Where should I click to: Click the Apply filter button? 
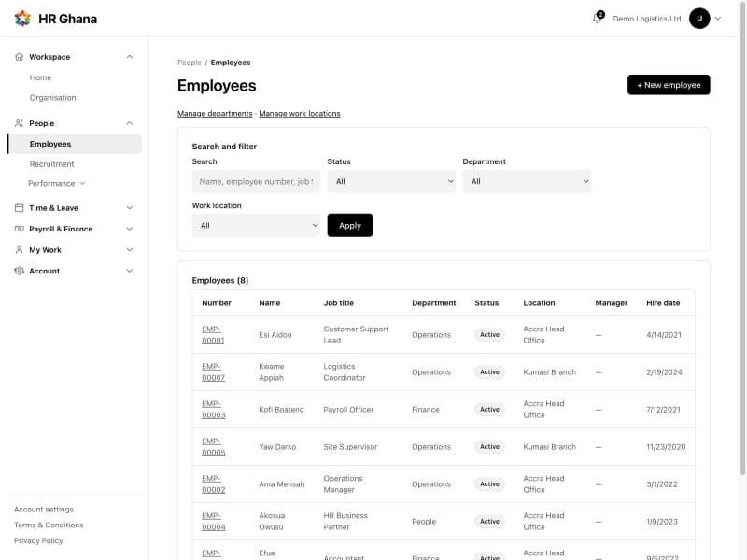[349, 225]
